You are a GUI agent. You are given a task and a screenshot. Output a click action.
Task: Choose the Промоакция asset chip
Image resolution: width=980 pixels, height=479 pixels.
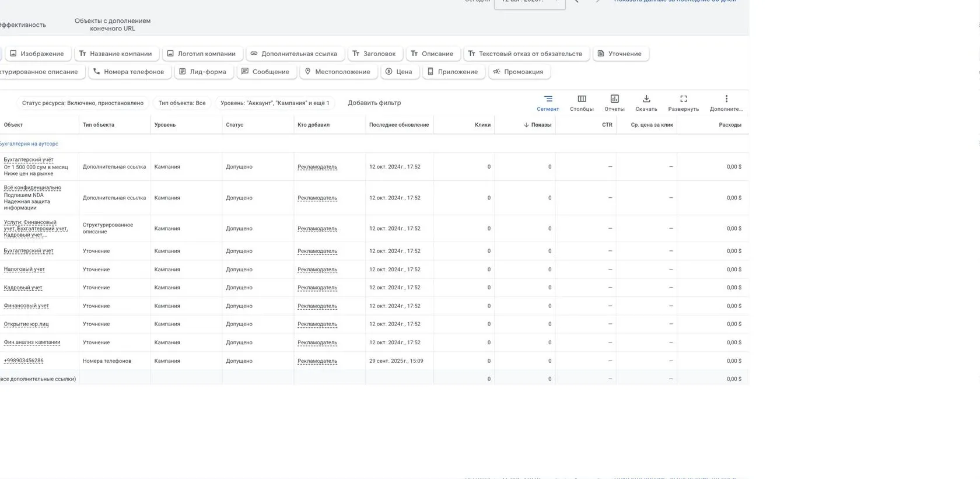(x=518, y=72)
